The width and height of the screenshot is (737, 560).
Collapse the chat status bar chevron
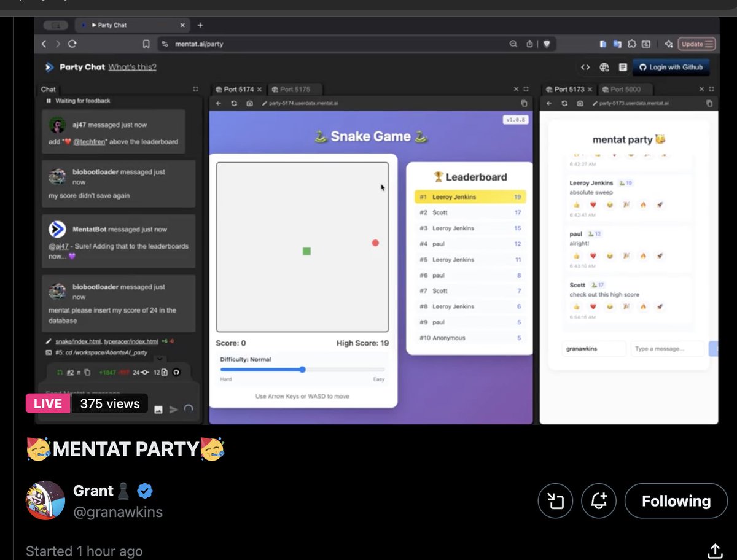click(159, 359)
